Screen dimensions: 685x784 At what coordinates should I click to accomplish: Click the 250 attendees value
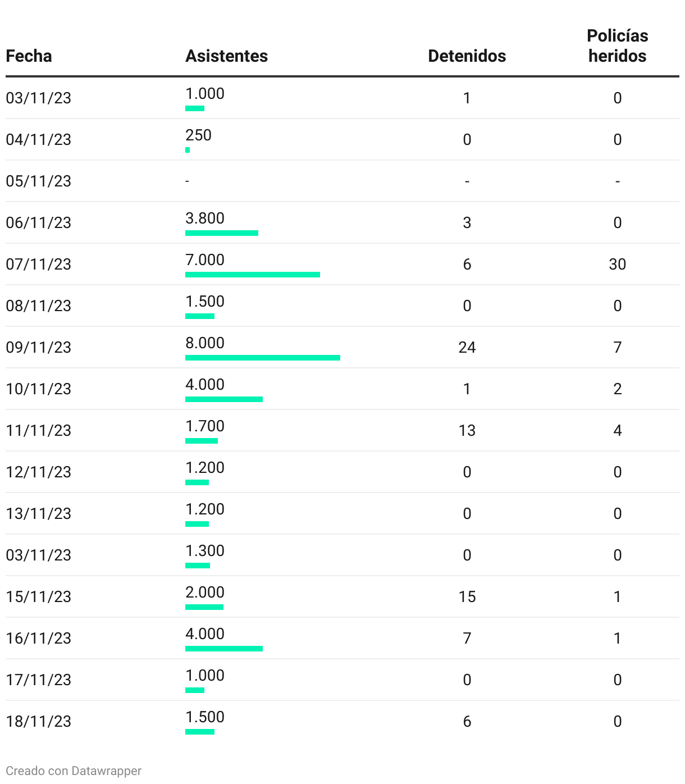click(198, 135)
